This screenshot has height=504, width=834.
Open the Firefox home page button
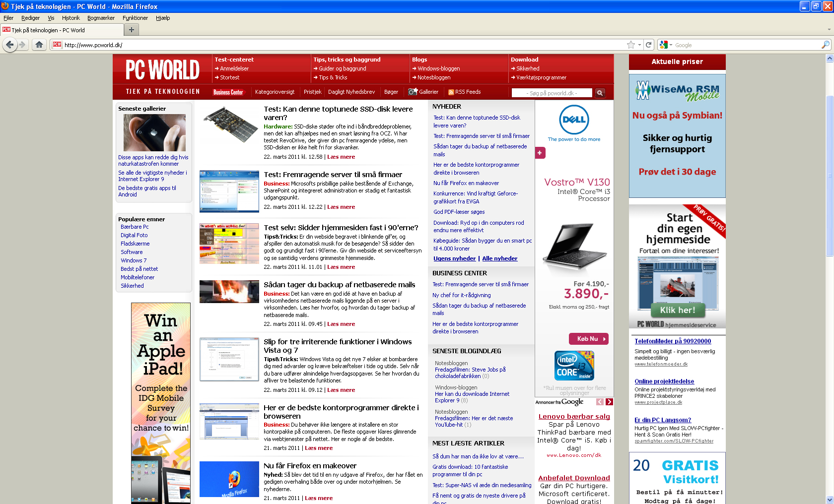point(39,45)
